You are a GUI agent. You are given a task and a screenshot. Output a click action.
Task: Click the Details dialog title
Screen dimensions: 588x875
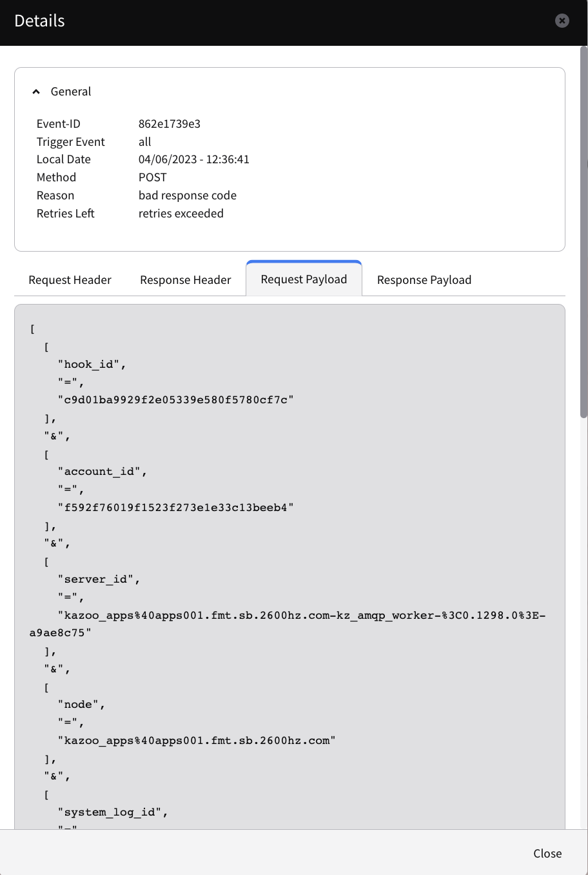click(x=39, y=21)
